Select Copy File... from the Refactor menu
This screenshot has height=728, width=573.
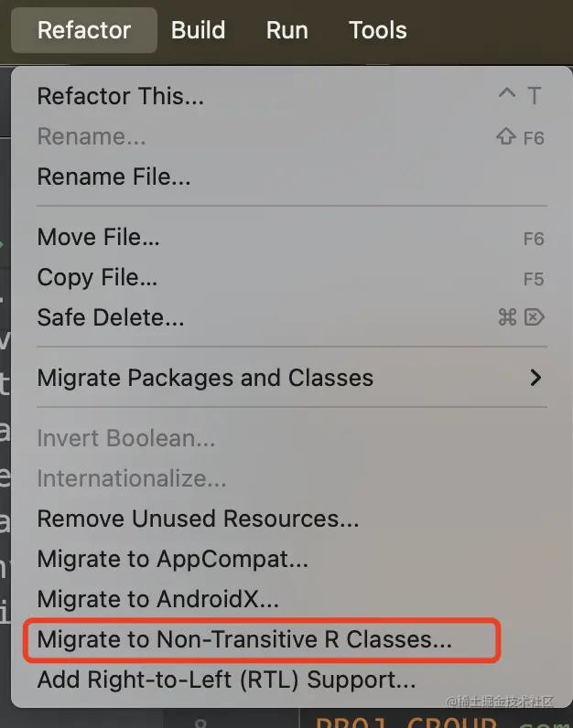(x=292, y=278)
